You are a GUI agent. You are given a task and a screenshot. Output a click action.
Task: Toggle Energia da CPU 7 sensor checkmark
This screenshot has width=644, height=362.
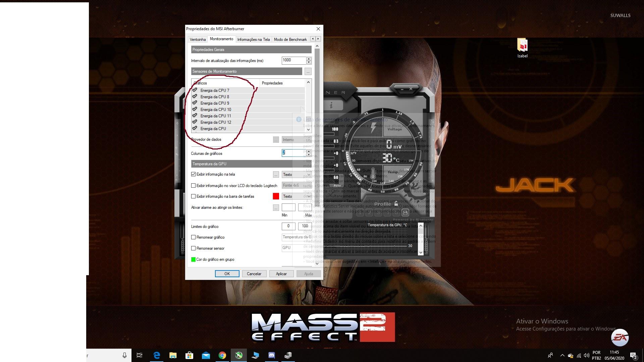click(x=195, y=90)
